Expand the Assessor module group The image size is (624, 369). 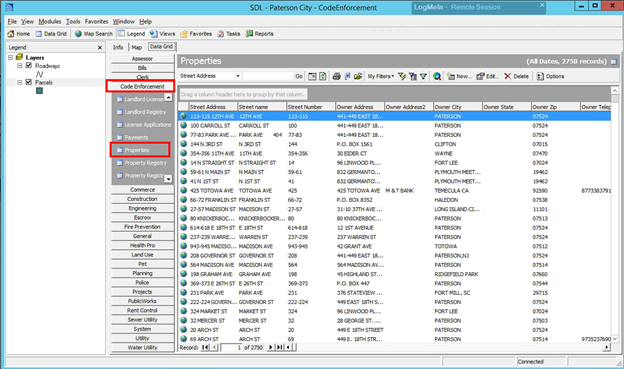click(142, 59)
